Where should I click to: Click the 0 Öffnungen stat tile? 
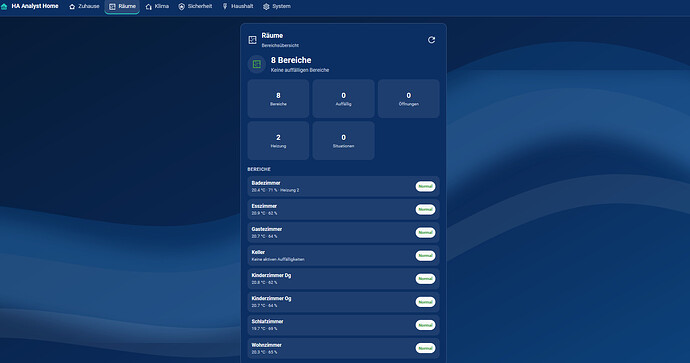[408, 99]
